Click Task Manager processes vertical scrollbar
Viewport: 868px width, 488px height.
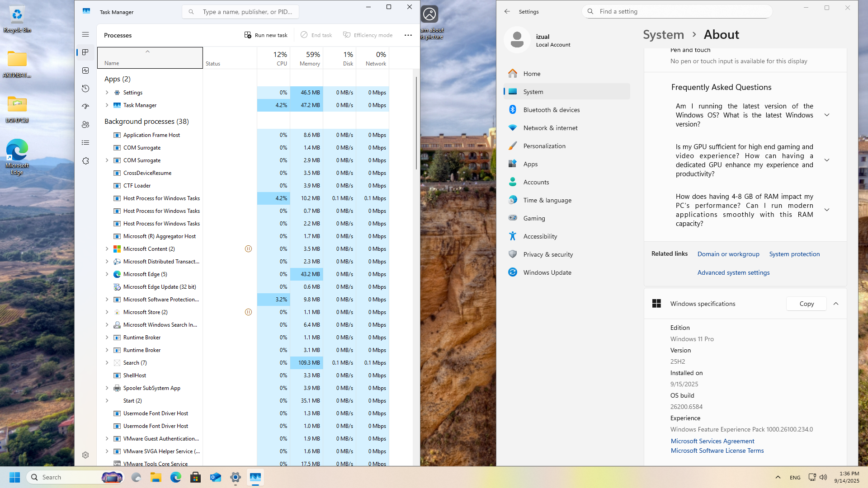pos(416,123)
